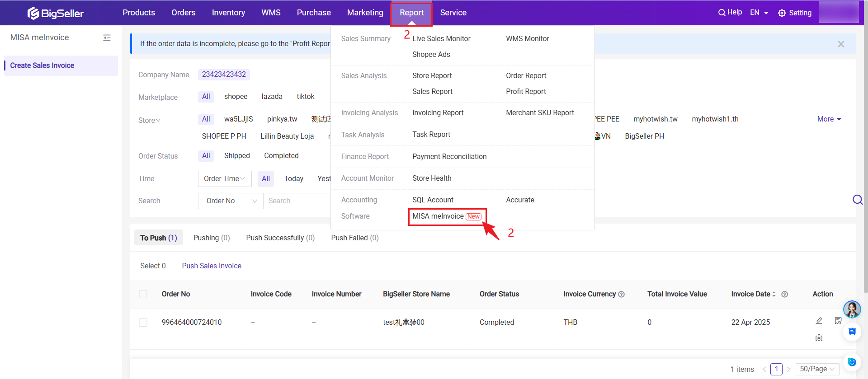Click Push Sales Invoice link
The height and width of the screenshot is (379, 868).
212,266
